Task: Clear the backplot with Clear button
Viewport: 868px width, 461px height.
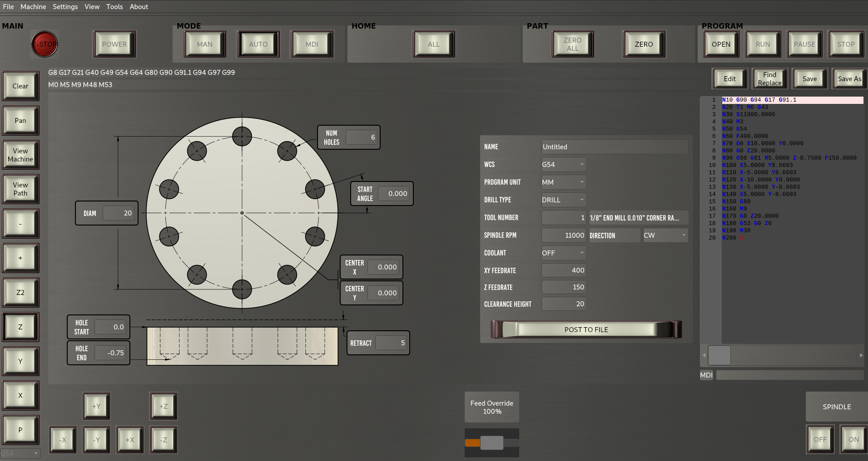Action: 20,86
